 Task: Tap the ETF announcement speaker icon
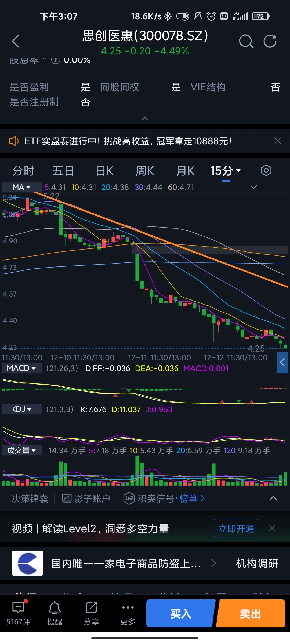pyautogui.click(x=13, y=141)
